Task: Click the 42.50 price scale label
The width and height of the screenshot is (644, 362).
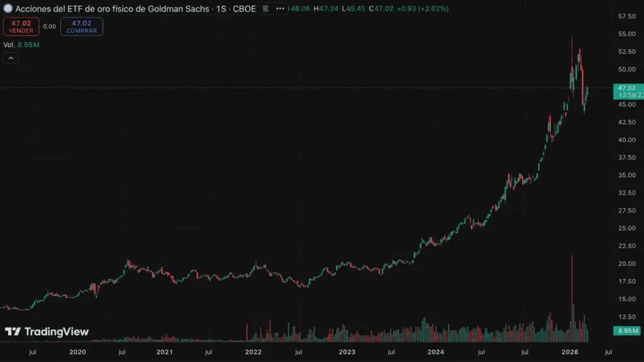Action: (x=627, y=123)
